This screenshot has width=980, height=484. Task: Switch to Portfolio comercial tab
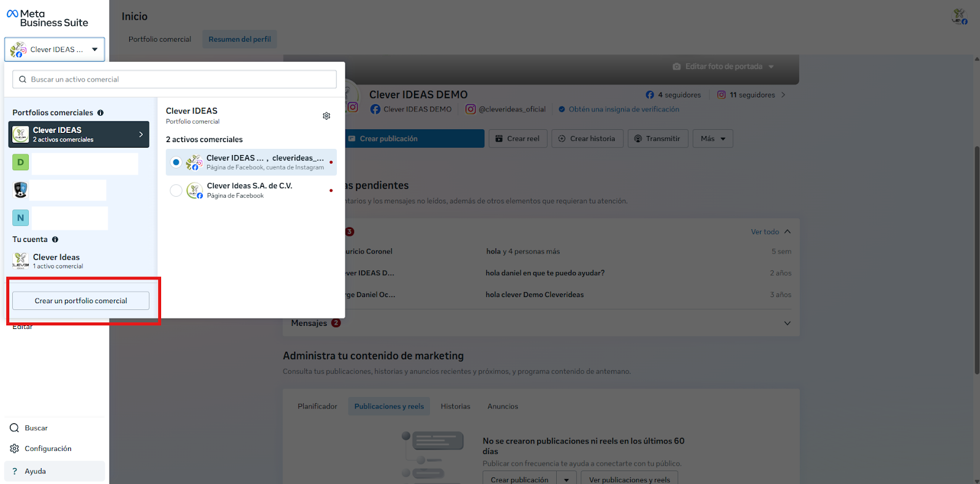point(160,39)
